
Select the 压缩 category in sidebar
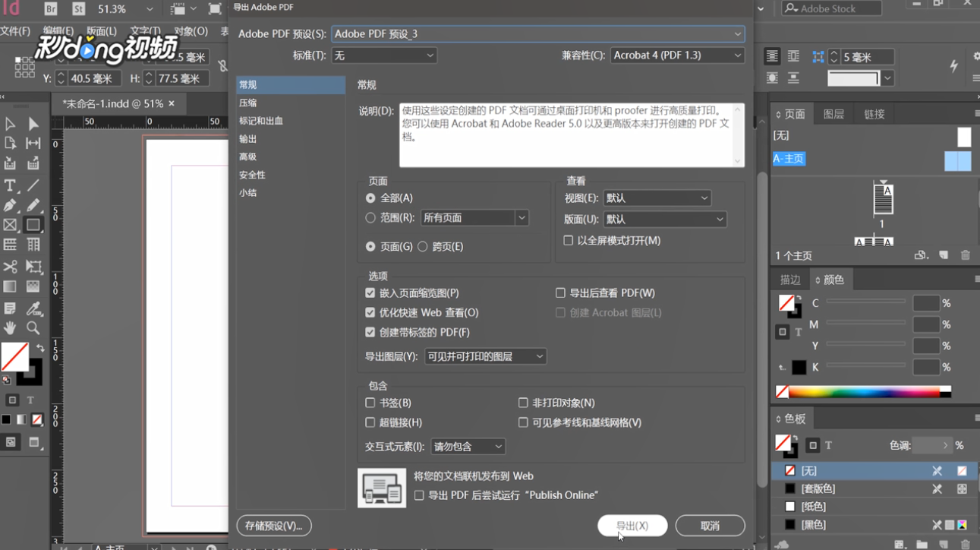tap(291, 103)
